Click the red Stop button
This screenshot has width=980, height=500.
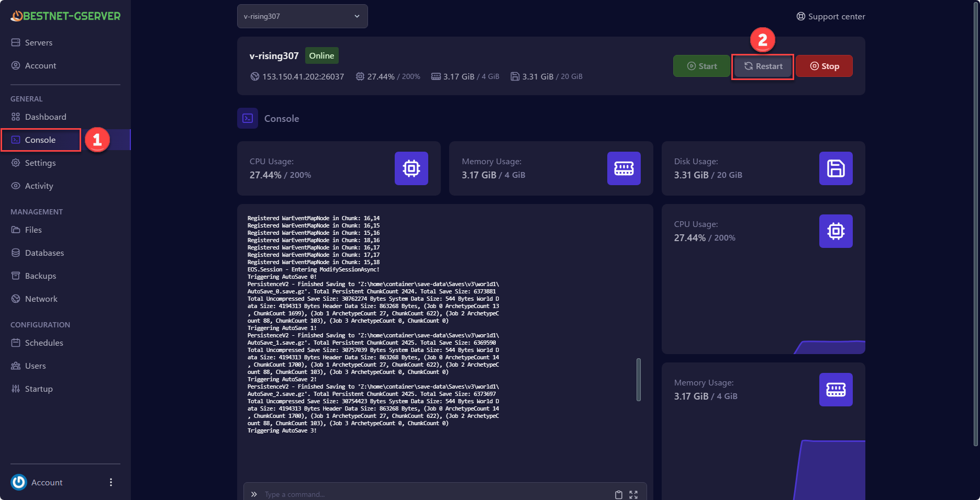tap(825, 66)
